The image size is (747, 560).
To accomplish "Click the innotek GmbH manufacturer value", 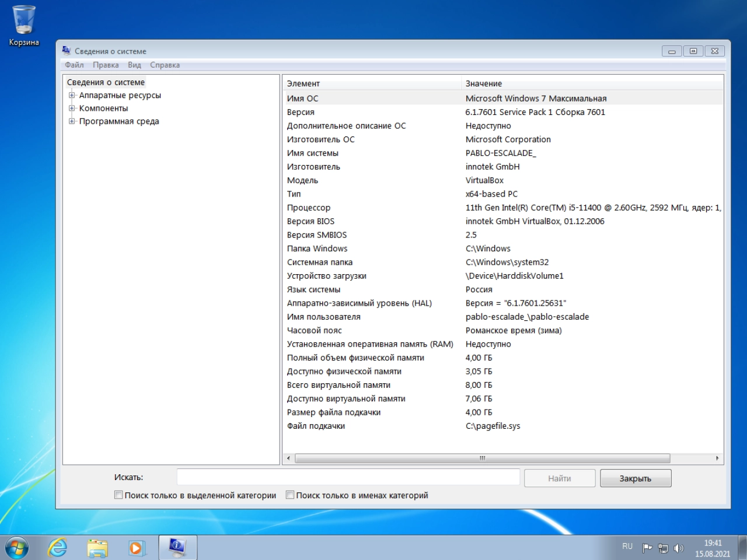I will coord(493,166).
